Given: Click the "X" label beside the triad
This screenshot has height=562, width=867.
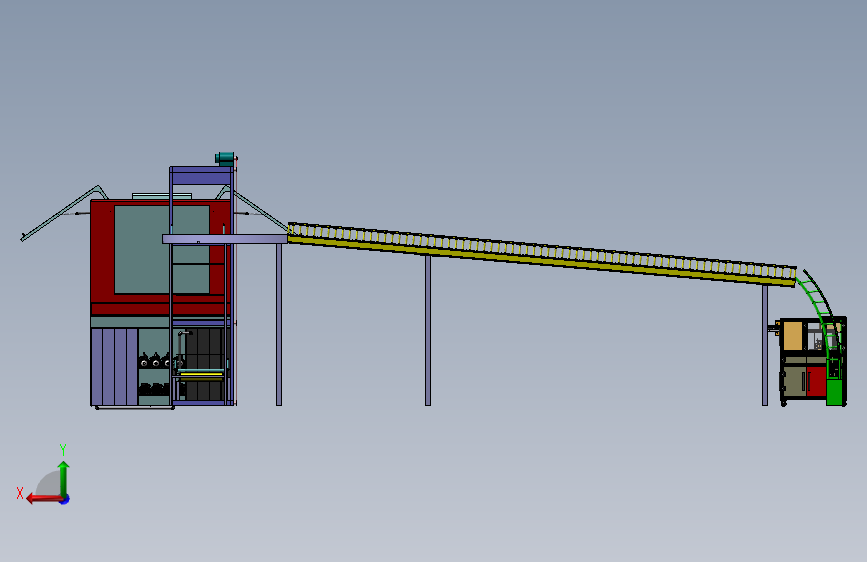Looking at the screenshot, I should tap(20, 493).
